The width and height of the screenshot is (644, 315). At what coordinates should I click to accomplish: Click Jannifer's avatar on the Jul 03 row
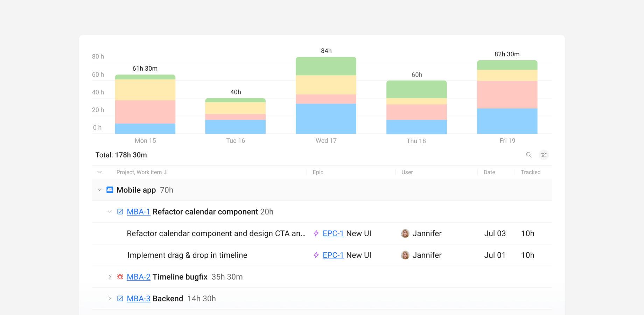point(405,233)
